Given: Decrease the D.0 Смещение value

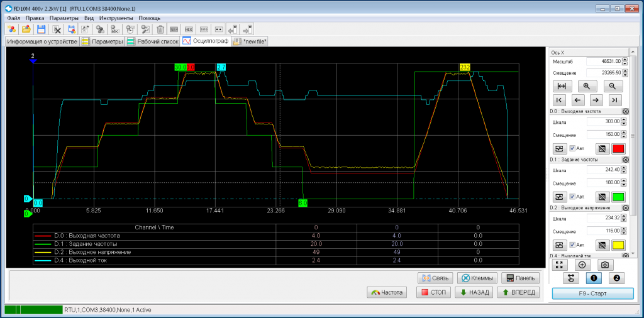Looking at the screenshot, I should (625, 136).
